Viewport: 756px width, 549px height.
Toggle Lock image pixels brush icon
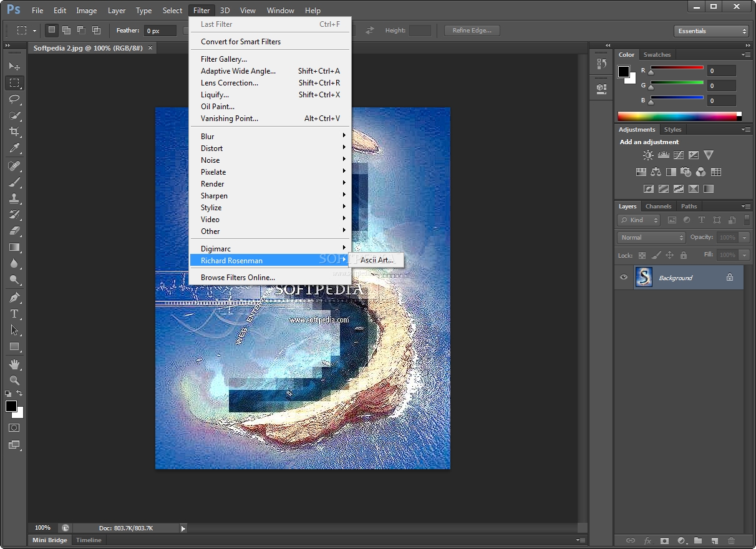point(656,255)
